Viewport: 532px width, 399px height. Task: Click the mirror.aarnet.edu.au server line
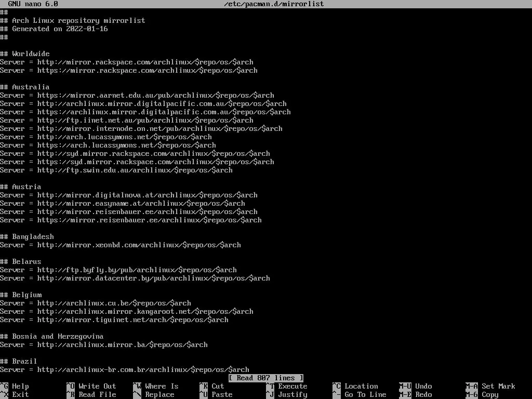click(x=137, y=96)
